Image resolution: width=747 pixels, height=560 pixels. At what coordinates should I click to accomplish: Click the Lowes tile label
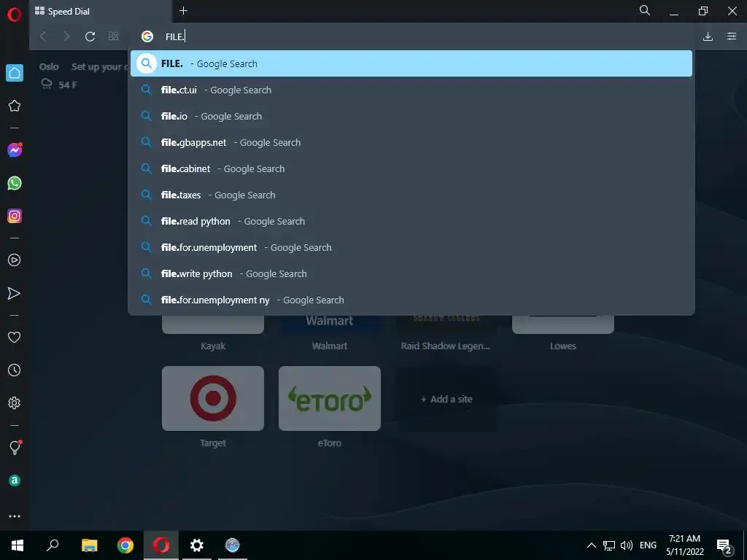pyautogui.click(x=563, y=346)
